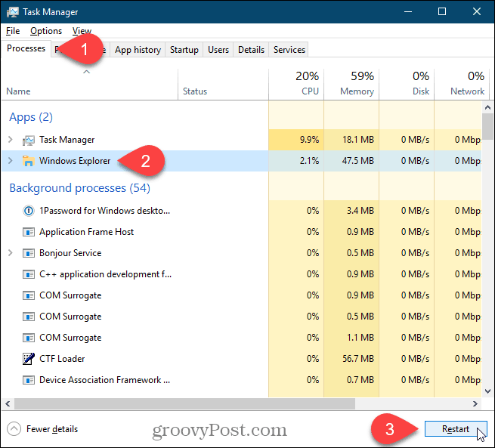Click the 1Password process icon
The height and width of the screenshot is (448, 495).
pyautogui.click(x=29, y=211)
